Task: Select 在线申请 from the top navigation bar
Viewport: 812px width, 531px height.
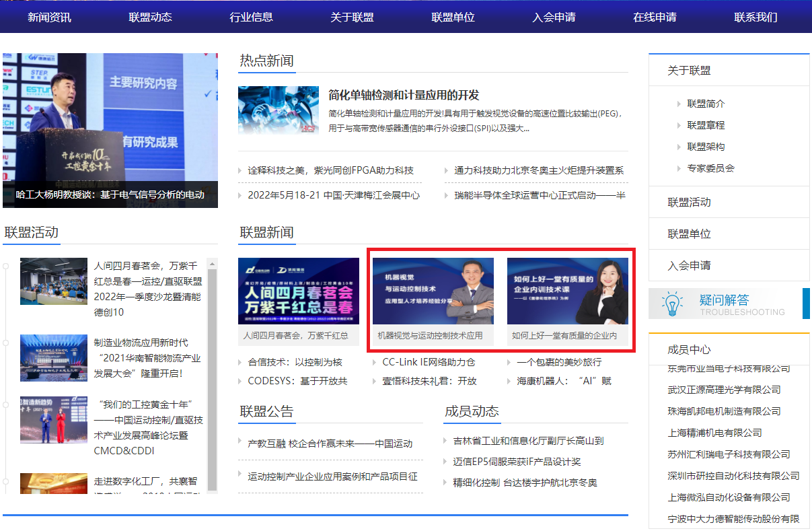Action: pyautogui.click(x=655, y=17)
